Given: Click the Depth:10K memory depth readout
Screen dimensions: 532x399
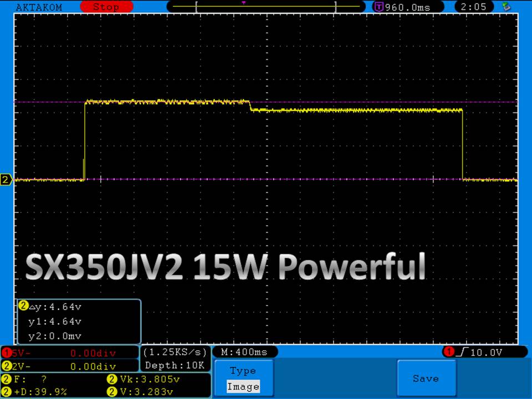Looking at the screenshot, I should (175, 365).
